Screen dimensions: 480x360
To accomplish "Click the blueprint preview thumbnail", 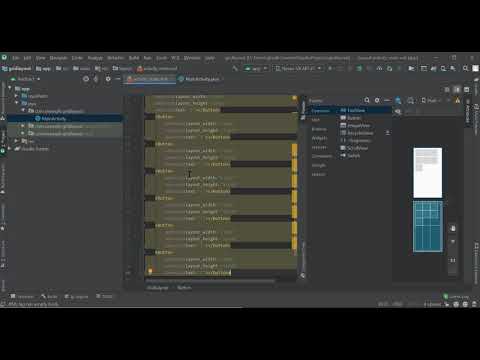I will [x=428, y=226].
